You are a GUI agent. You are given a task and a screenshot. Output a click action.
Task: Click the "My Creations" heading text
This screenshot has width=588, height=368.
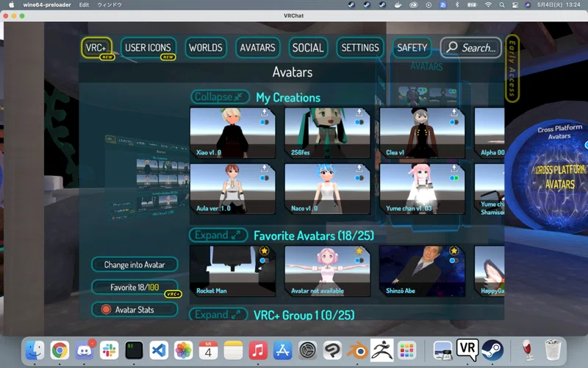[x=288, y=98]
